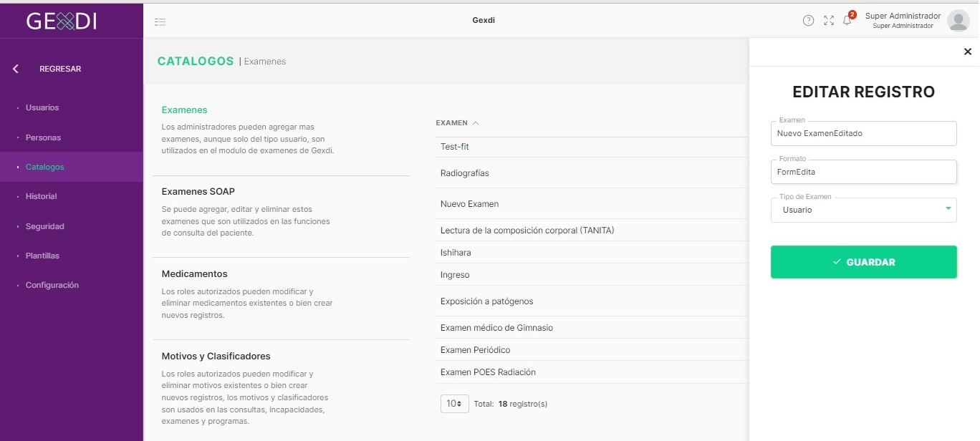Close the Editar Registro panel

(967, 52)
